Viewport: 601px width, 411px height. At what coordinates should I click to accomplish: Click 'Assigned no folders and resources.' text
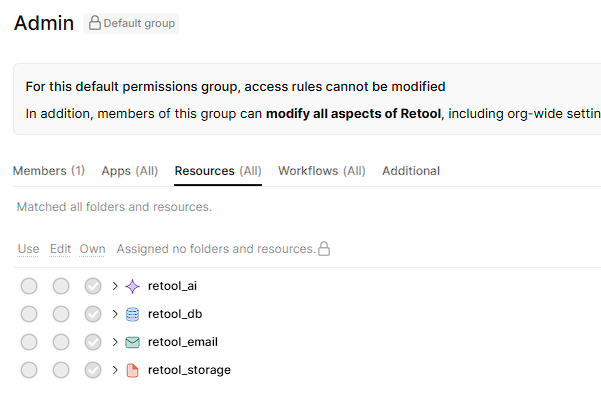[x=216, y=249]
